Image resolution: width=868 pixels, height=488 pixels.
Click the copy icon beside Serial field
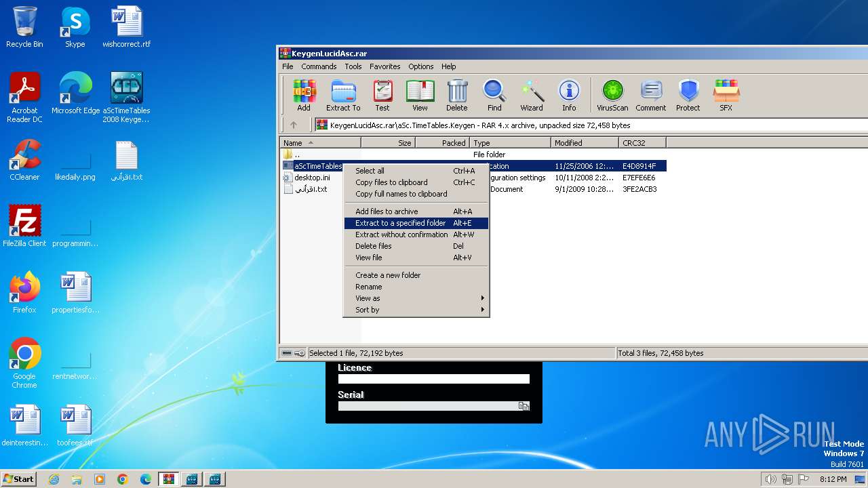pos(524,406)
